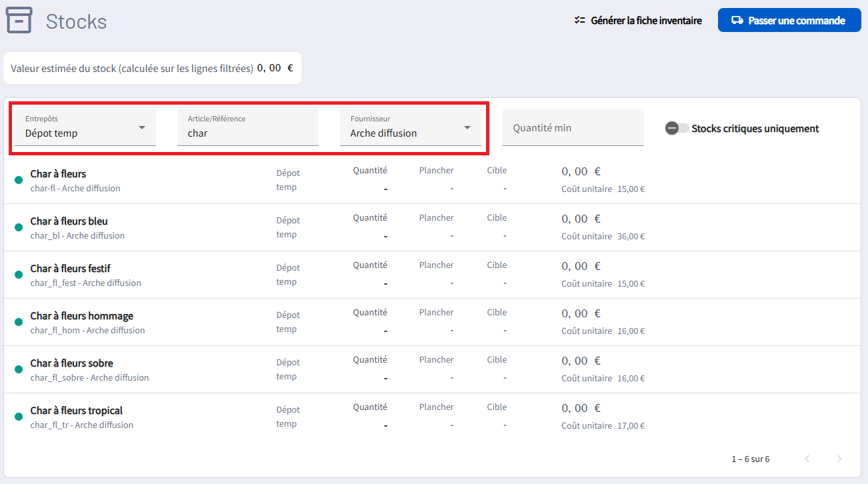Click into the Quantité min field
This screenshot has height=484, width=868.
coord(573,127)
